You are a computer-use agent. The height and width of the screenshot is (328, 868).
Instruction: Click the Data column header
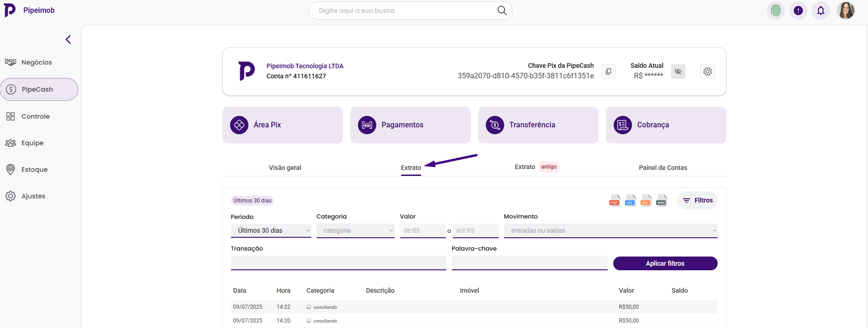[240, 290]
